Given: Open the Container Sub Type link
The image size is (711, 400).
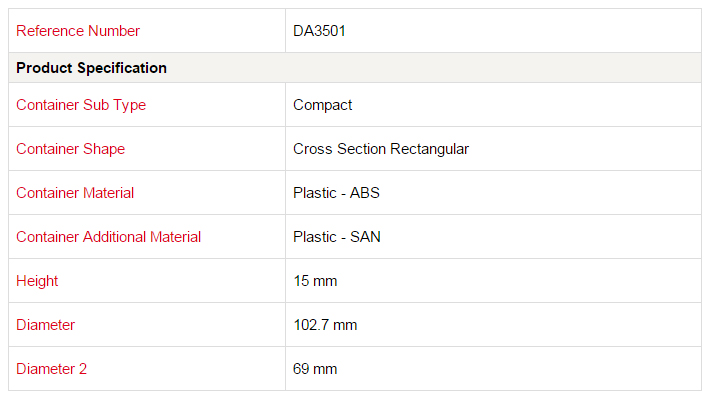Looking at the screenshot, I should 81,105.
